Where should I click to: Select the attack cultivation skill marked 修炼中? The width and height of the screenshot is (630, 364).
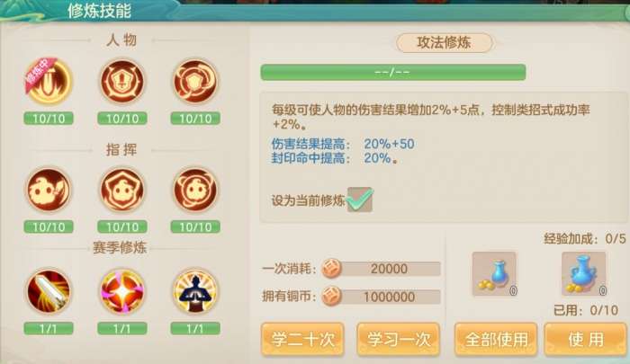coord(49,82)
